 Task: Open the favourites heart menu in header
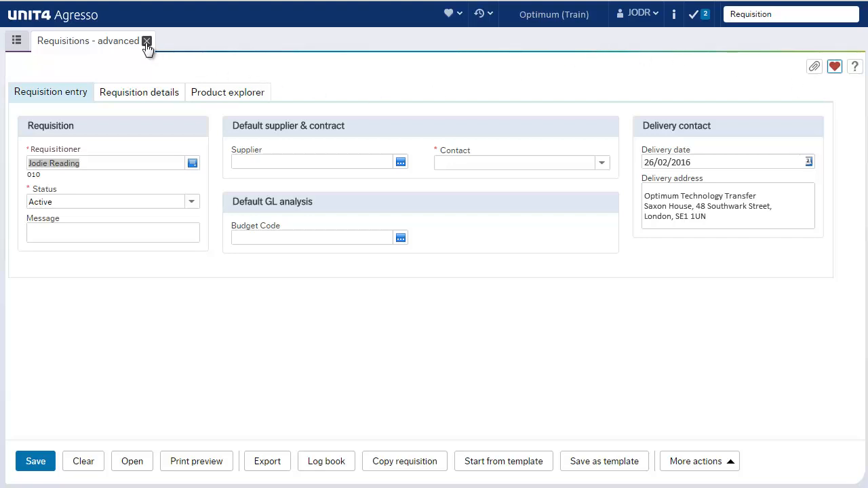(453, 14)
